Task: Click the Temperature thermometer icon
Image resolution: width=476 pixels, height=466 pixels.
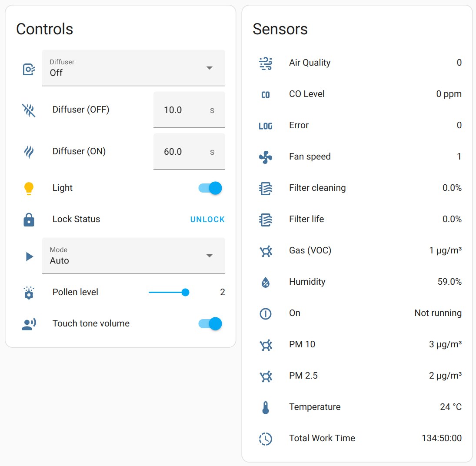Action: [266, 407]
